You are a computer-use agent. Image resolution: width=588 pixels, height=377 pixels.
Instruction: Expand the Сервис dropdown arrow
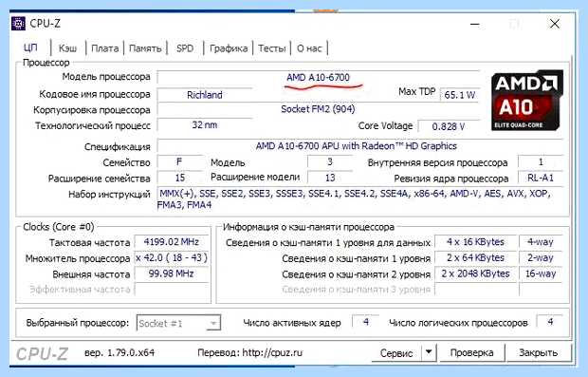tap(429, 352)
